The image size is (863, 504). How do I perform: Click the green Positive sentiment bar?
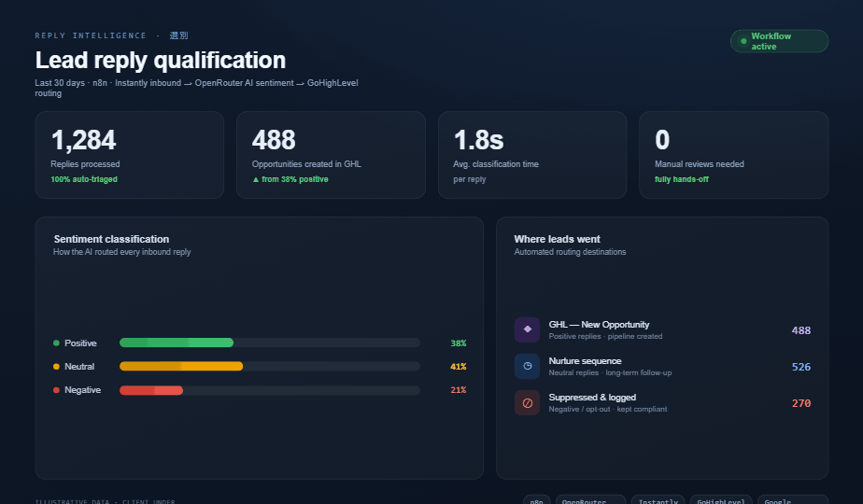click(177, 343)
